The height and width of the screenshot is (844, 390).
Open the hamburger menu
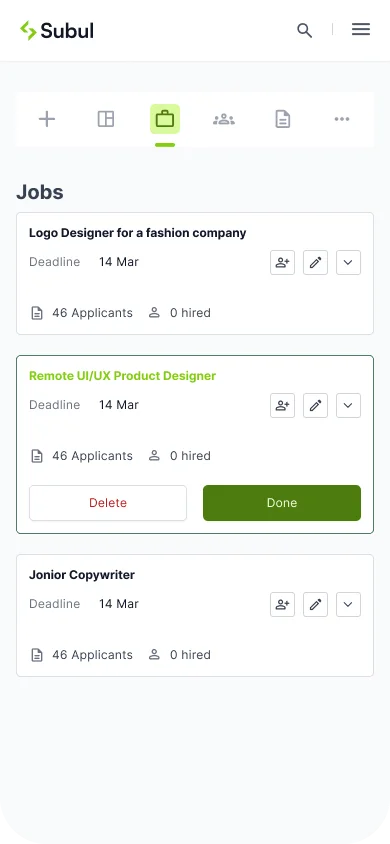click(361, 29)
